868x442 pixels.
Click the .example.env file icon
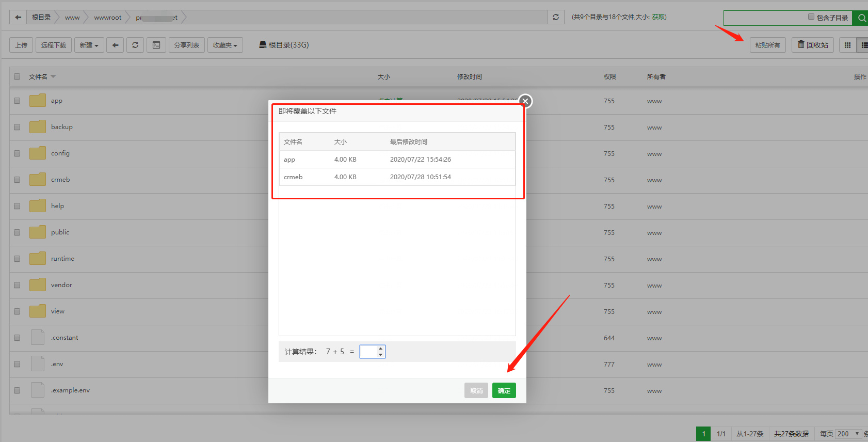pos(38,390)
